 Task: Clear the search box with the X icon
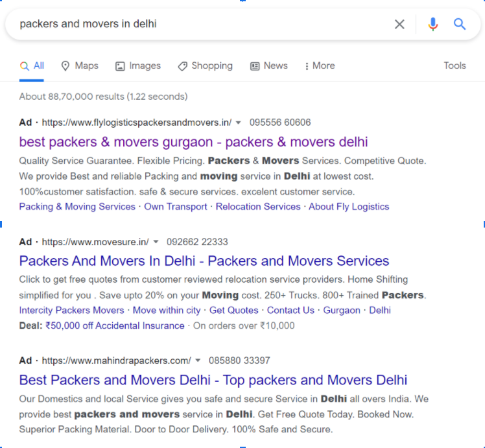[x=399, y=24]
